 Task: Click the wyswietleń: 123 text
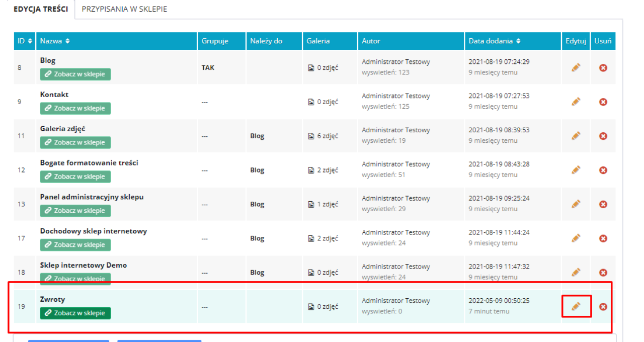[x=385, y=72]
